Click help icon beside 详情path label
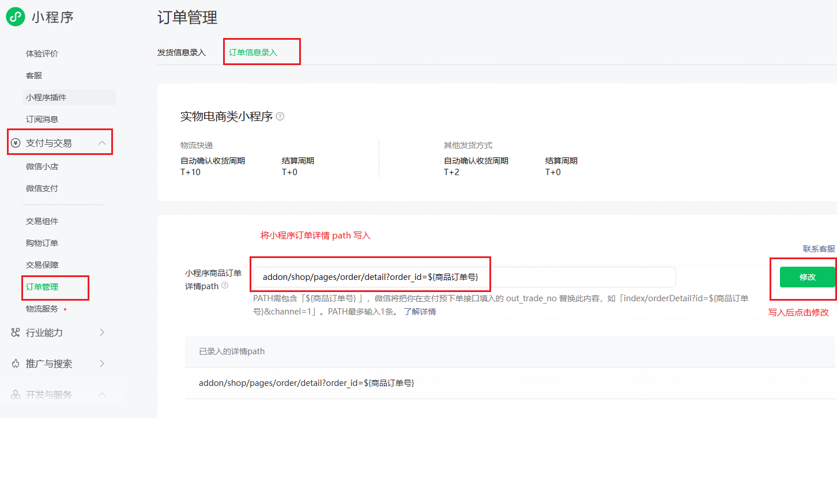 [225, 285]
